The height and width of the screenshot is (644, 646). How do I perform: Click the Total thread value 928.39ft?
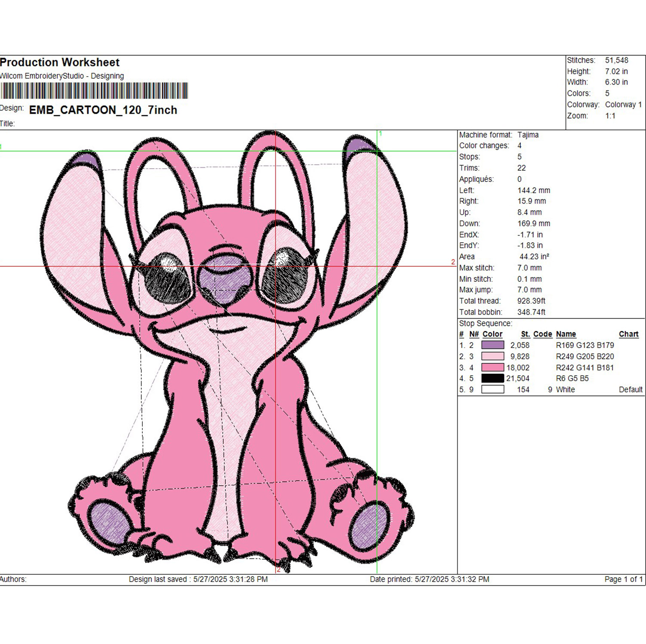click(x=531, y=301)
